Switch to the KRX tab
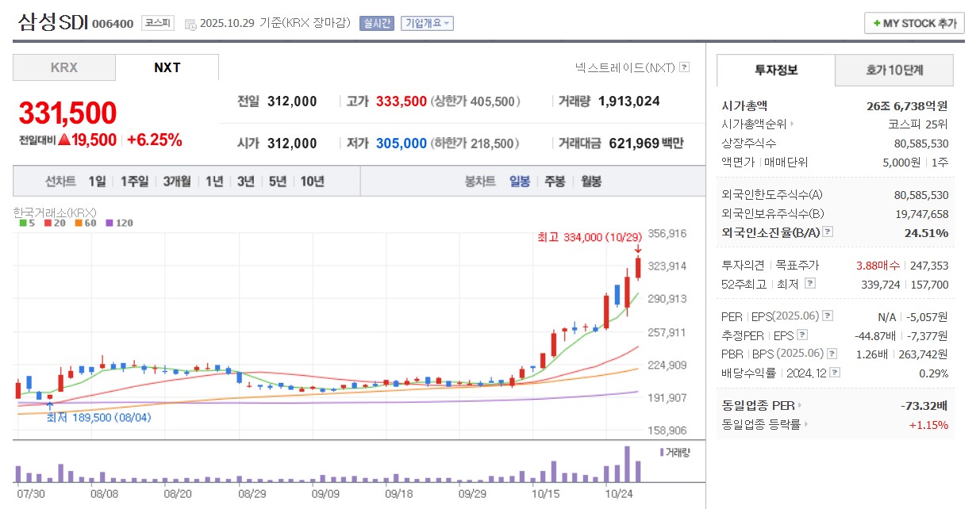980x509 pixels. (63, 67)
